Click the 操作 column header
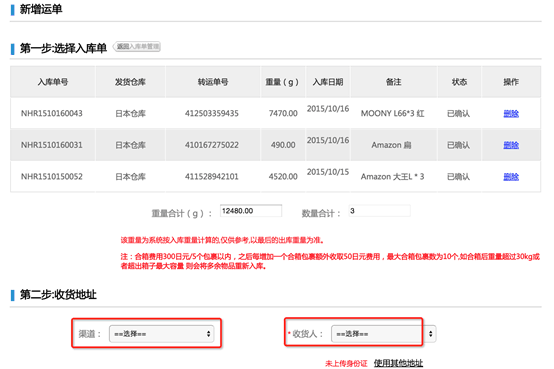 tap(511, 82)
